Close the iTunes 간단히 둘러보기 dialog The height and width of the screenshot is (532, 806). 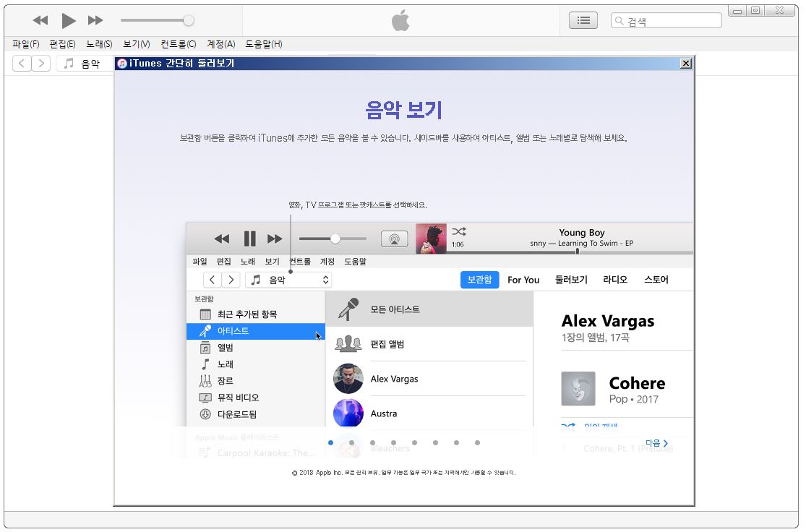(686, 63)
